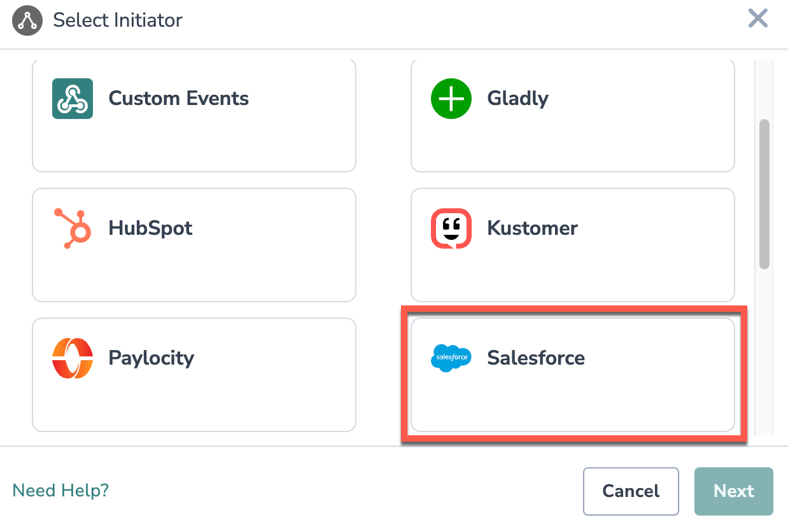Click the Kustomer smiley face logo
788x532 pixels.
[x=451, y=228]
